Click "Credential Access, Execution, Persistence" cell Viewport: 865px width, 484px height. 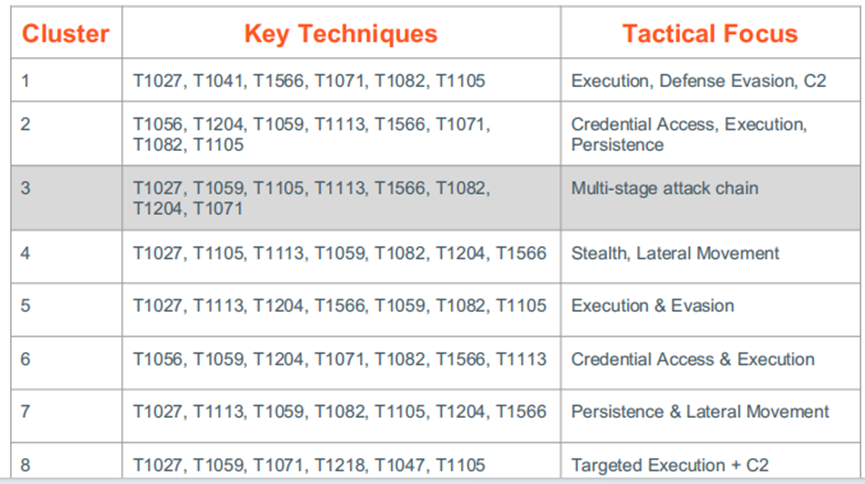(x=687, y=135)
